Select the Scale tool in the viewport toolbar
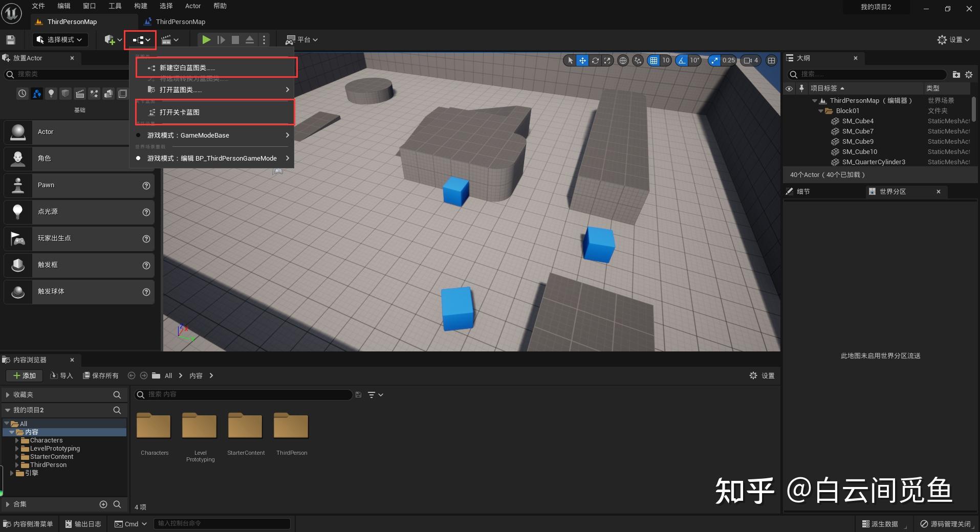The image size is (980, 532). click(607, 60)
